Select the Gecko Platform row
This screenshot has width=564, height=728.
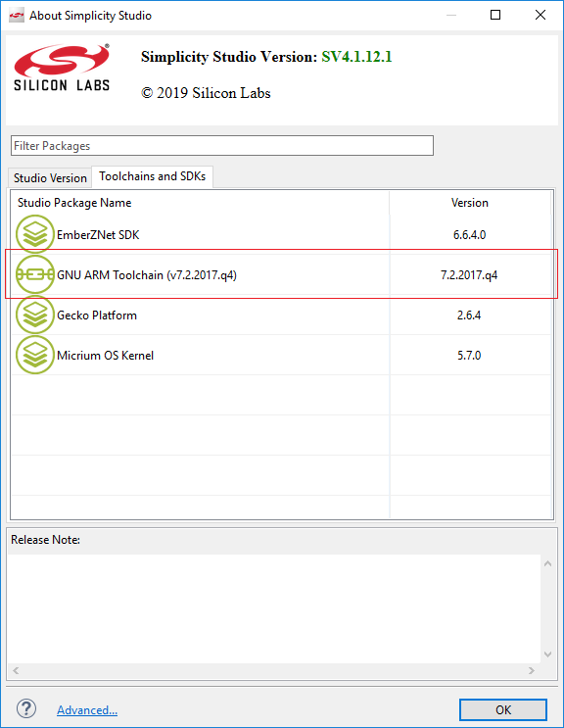click(282, 315)
